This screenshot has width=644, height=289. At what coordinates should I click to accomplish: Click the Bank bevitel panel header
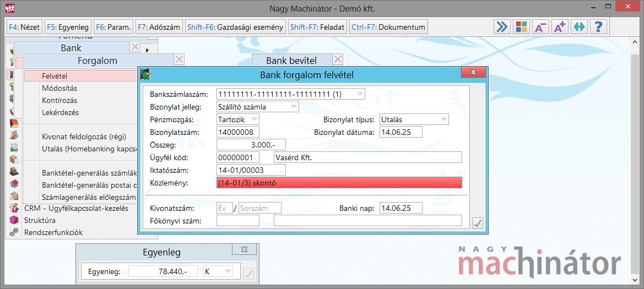point(291,61)
